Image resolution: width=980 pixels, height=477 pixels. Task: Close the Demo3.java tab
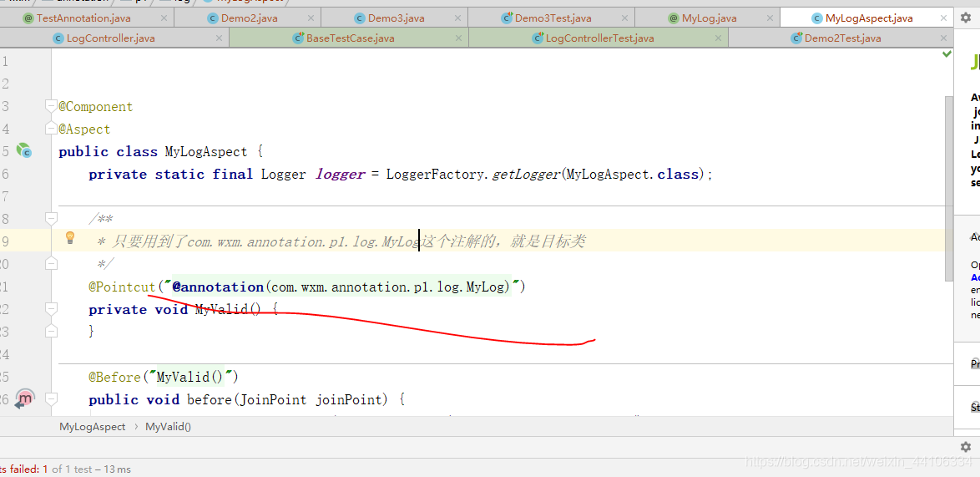(456, 18)
